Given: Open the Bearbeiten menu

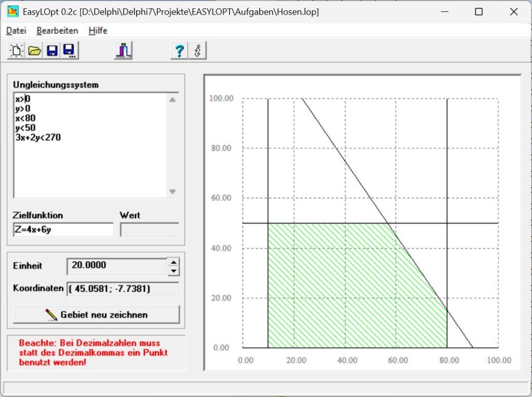Looking at the screenshot, I should click(x=57, y=31).
